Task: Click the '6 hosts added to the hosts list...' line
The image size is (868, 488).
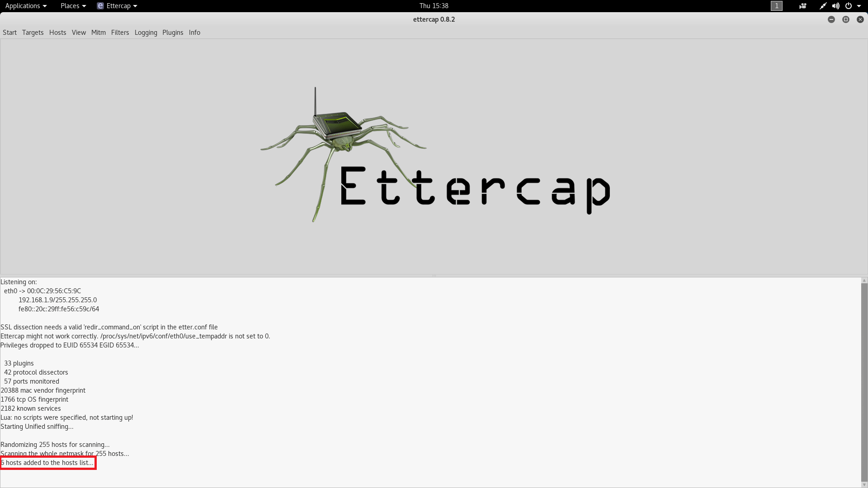Action: [x=47, y=463]
